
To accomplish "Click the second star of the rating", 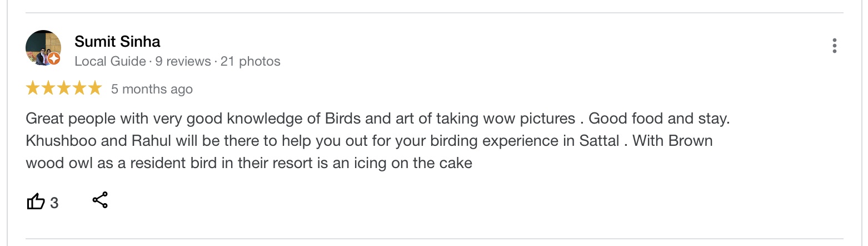I will [x=48, y=88].
